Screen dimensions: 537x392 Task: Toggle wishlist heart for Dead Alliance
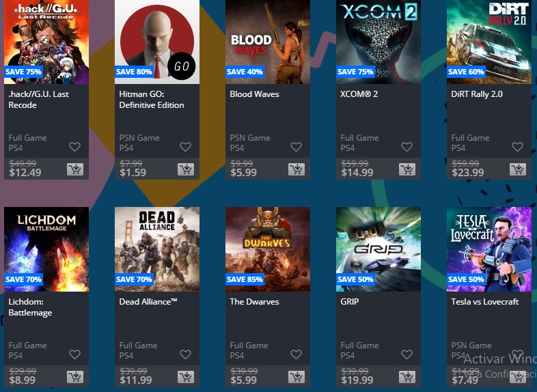[185, 354]
